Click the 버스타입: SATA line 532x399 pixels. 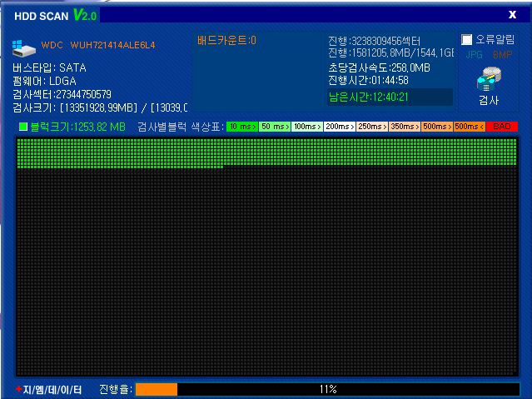(x=49, y=68)
